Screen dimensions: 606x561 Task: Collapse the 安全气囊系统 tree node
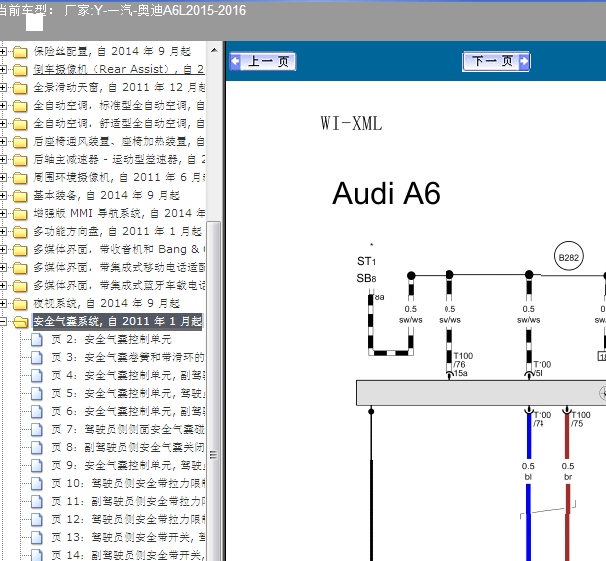(3, 321)
